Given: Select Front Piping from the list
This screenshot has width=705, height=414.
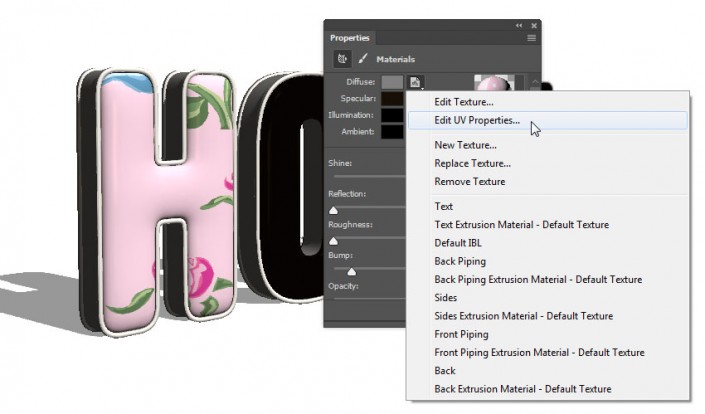Looking at the screenshot, I should (461, 334).
